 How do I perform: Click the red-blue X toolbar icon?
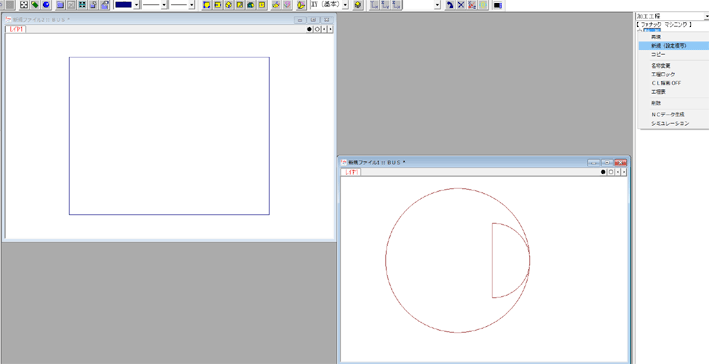[x=472, y=5]
